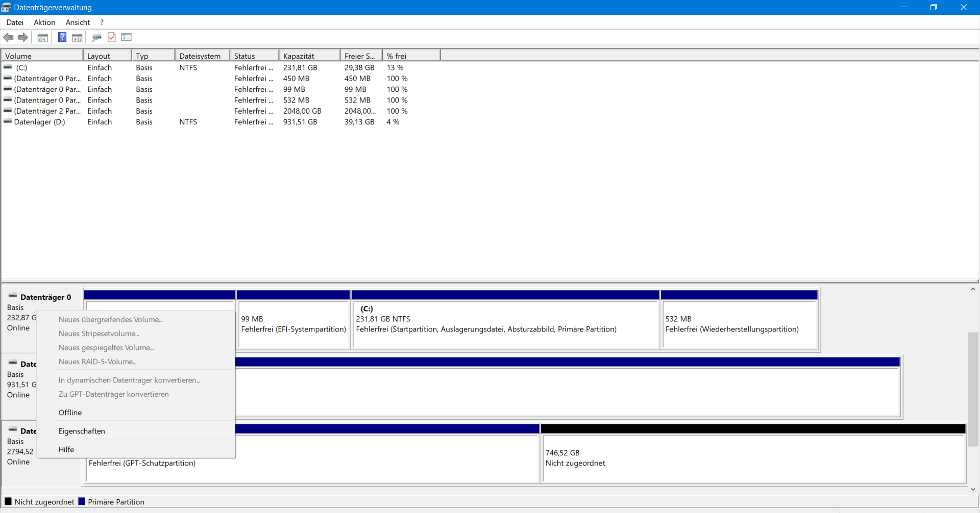This screenshot has height=513, width=980.
Task: Click the Datenträgerverwaltung title bar app icon
Action: [x=6, y=7]
